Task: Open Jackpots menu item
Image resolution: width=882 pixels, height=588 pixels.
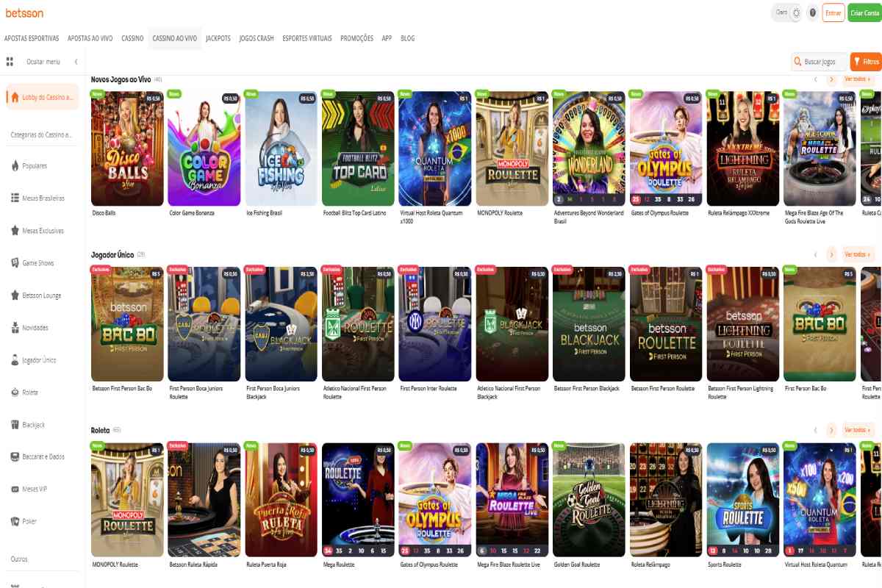Action: [x=218, y=38]
